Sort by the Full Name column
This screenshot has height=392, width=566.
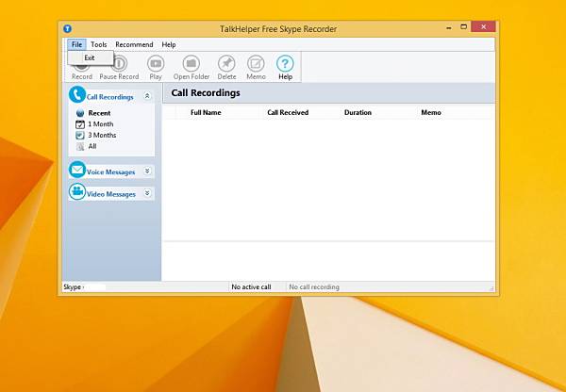(x=206, y=112)
